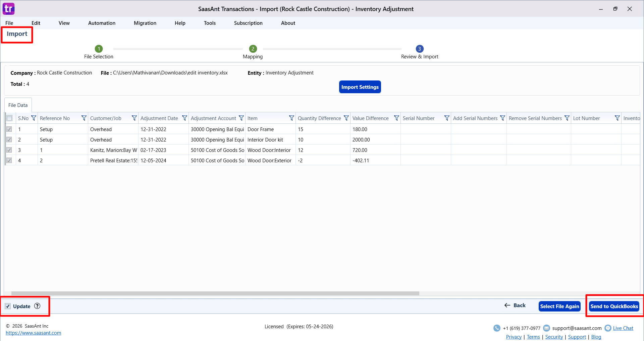Select the File Data tab
644x341 pixels.
18,105
